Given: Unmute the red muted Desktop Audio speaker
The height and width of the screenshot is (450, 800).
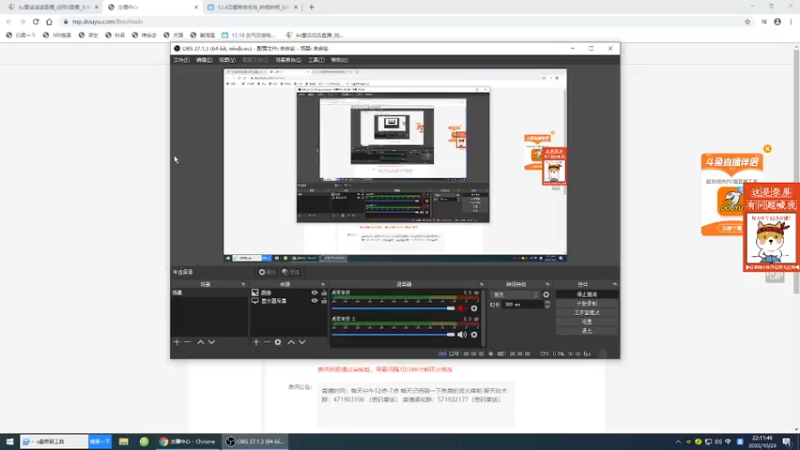Looking at the screenshot, I should pos(462,308).
